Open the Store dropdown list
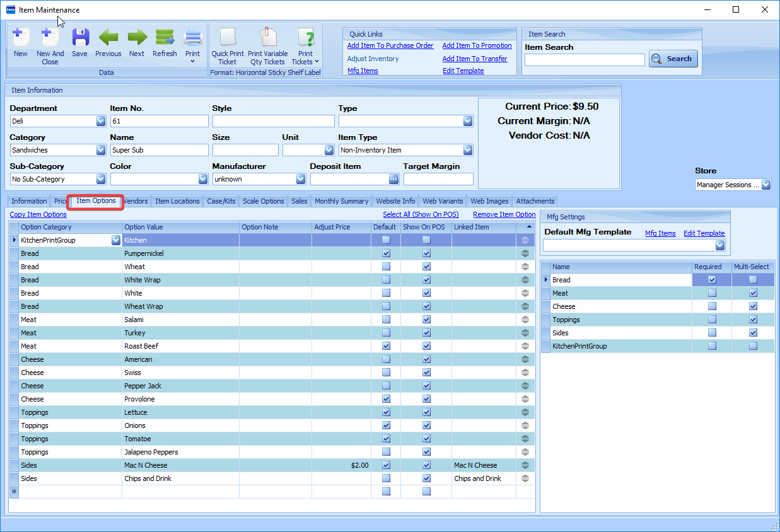The image size is (780, 532). point(765,185)
